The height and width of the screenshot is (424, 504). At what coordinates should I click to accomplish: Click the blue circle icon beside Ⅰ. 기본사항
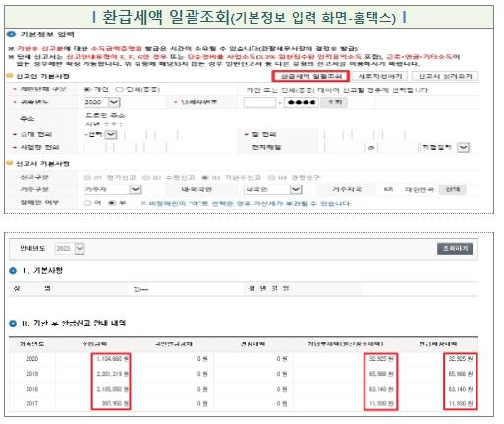(x=13, y=271)
